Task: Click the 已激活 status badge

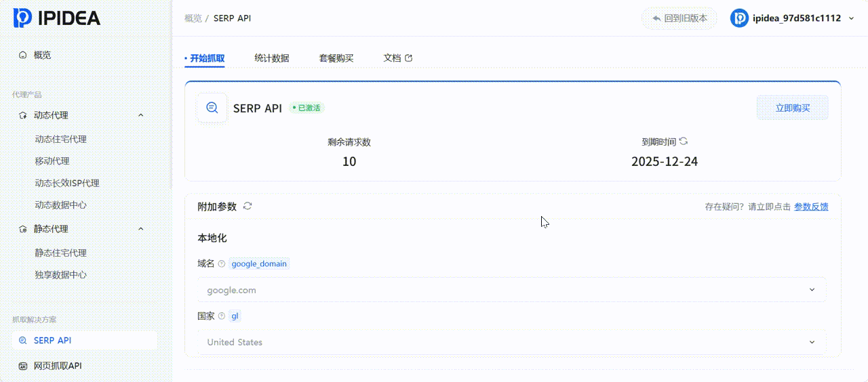Action: click(x=306, y=108)
